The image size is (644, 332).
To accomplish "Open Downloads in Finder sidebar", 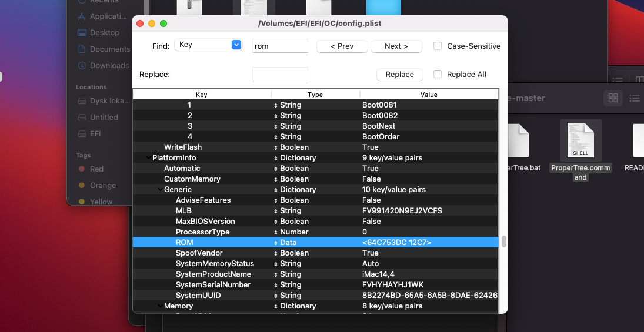I will pyautogui.click(x=103, y=66).
